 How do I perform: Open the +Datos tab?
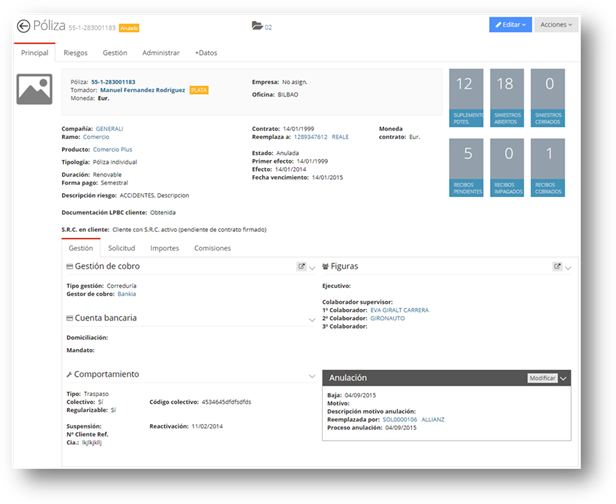pos(206,53)
